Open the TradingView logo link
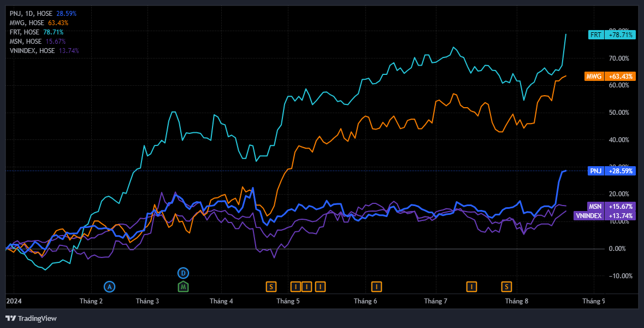The image size is (644, 328). 31,319
